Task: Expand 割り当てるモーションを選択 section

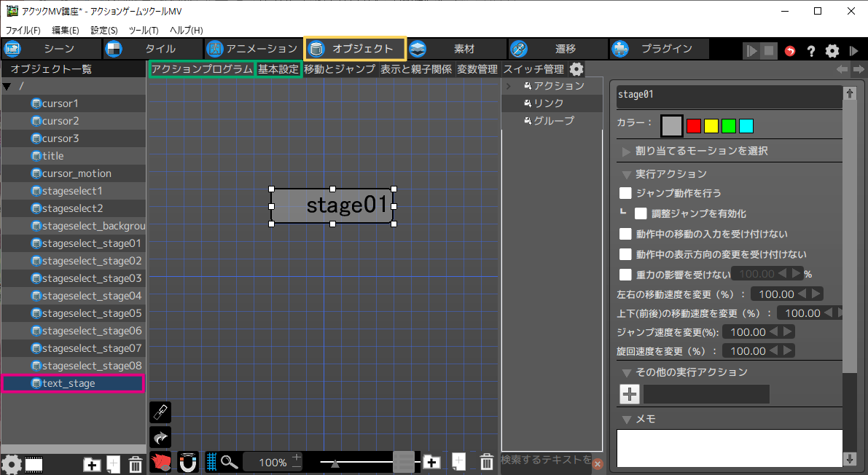Action: pos(626,151)
